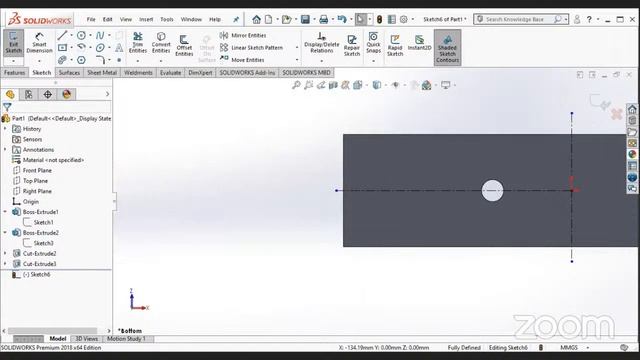
Task: Open the Motion Study 1 tab
Action: click(x=127, y=339)
